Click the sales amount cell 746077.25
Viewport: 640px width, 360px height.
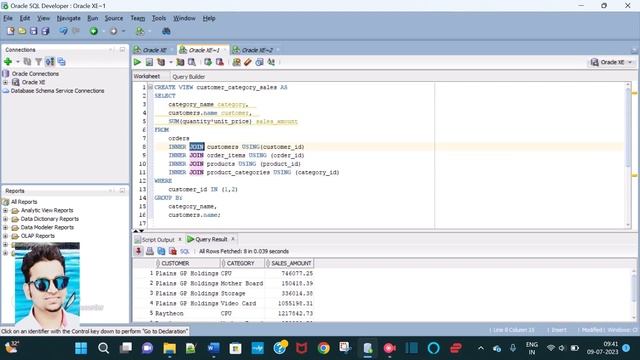(x=297, y=273)
